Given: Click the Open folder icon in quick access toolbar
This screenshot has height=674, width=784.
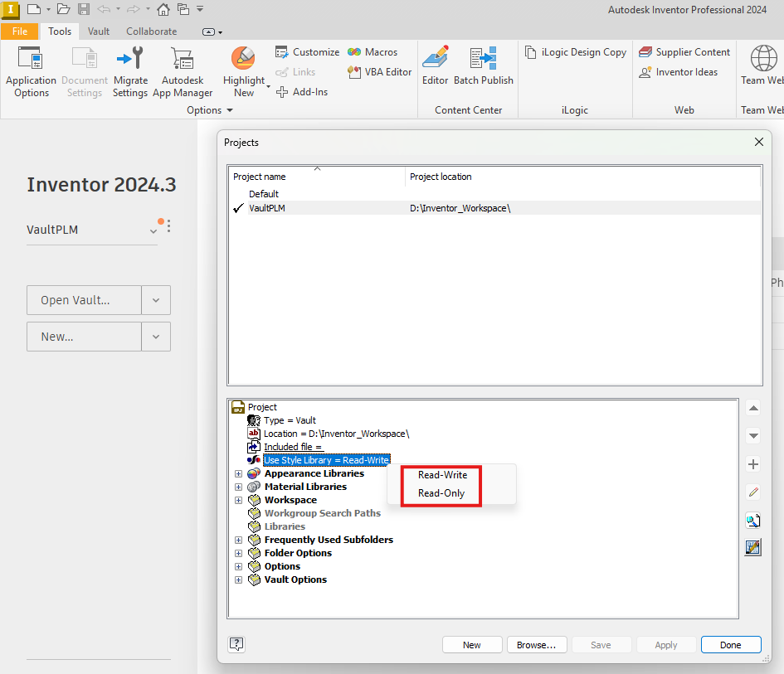Looking at the screenshot, I should tap(64, 9).
